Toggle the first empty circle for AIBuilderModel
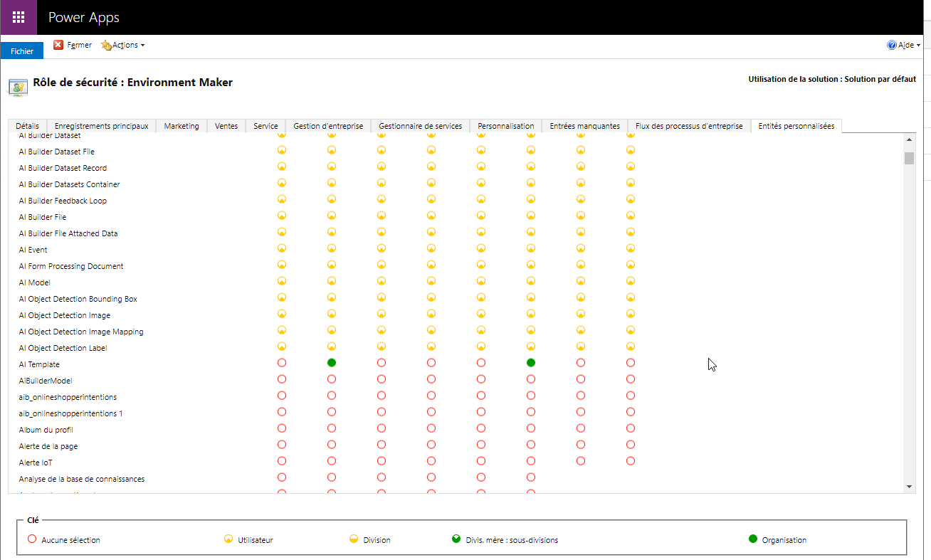Viewport: 931px width, 560px height. pos(282,379)
